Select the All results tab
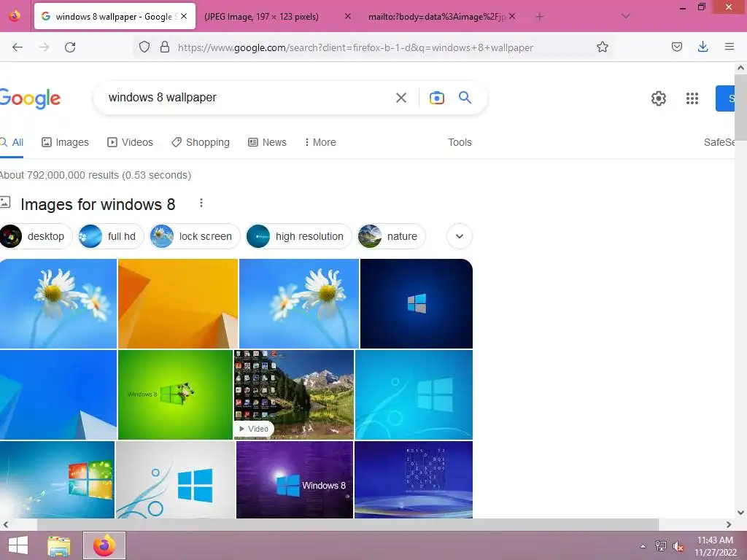Image resolution: width=747 pixels, height=560 pixels. pos(12,142)
